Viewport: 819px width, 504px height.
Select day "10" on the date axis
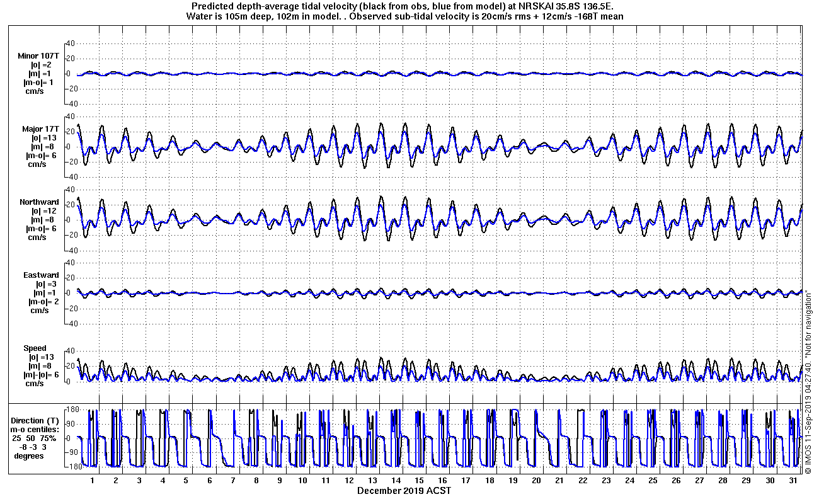[x=303, y=481]
